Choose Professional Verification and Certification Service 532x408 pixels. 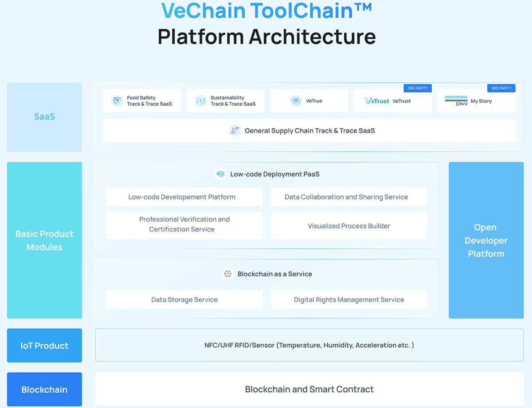click(x=184, y=226)
